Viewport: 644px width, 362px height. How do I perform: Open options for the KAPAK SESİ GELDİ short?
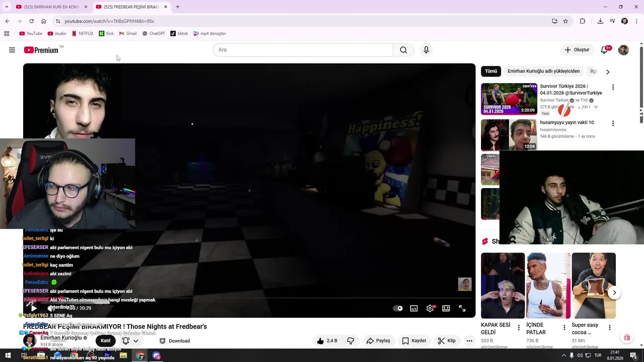[x=519, y=327]
